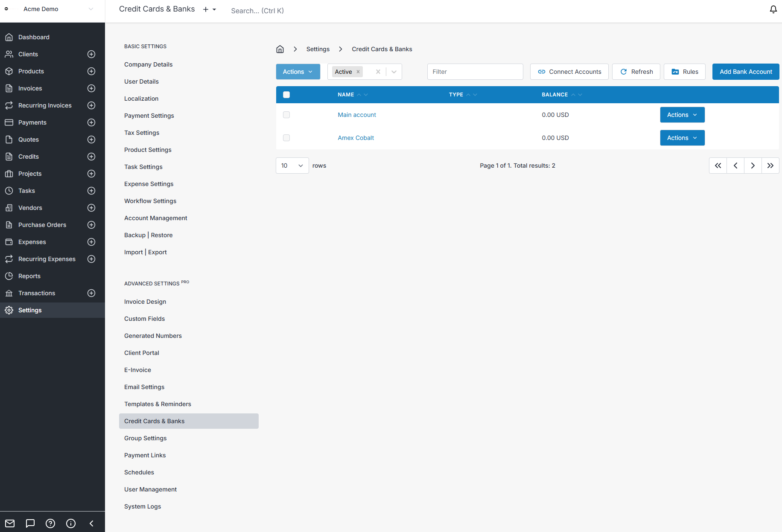
Task: Open the help question mark icon
Action: pos(50,523)
